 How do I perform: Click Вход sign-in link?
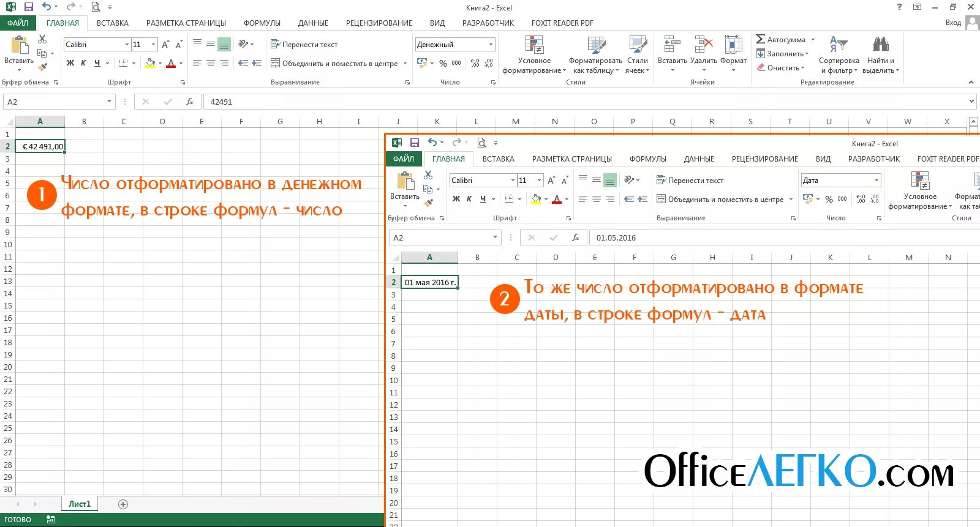click(x=953, y=23)
